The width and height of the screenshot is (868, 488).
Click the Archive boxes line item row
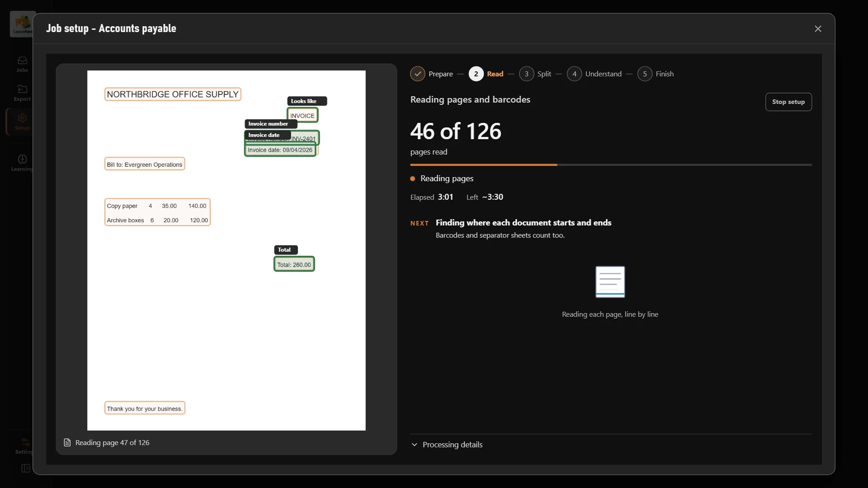click(157, 221)
